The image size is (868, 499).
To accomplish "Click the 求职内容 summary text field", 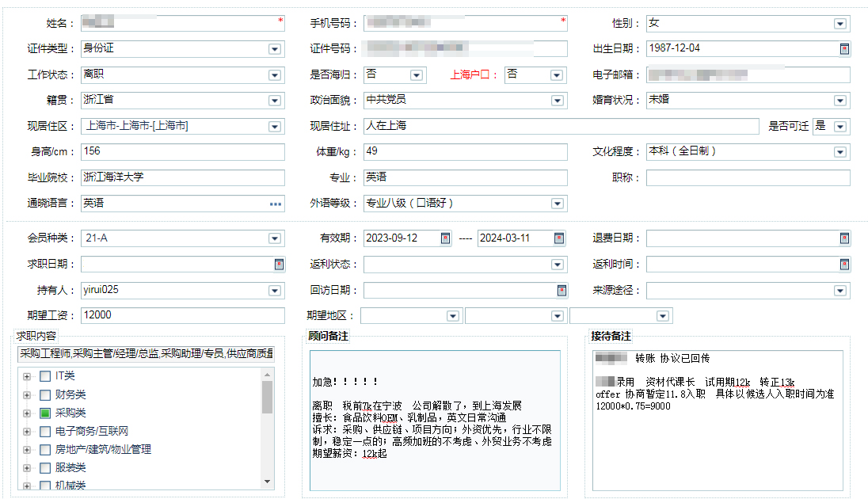I will [147, 354].
